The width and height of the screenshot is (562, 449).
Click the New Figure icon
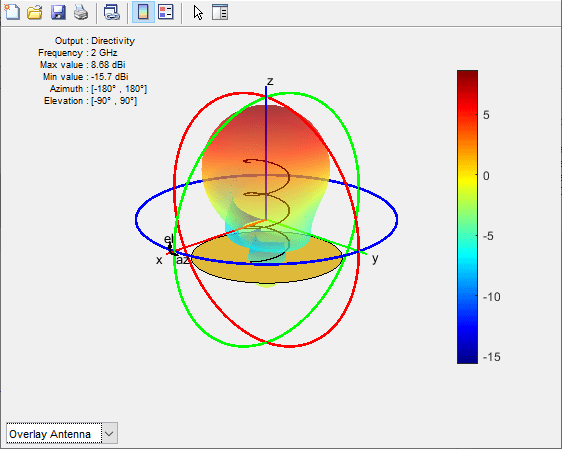13,13
